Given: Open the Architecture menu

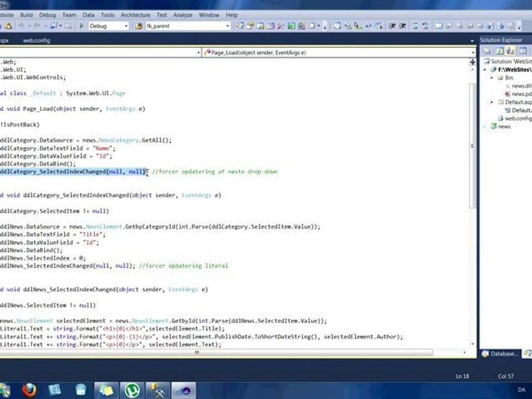Looking at the screenshot, I should tap(135, 15).
